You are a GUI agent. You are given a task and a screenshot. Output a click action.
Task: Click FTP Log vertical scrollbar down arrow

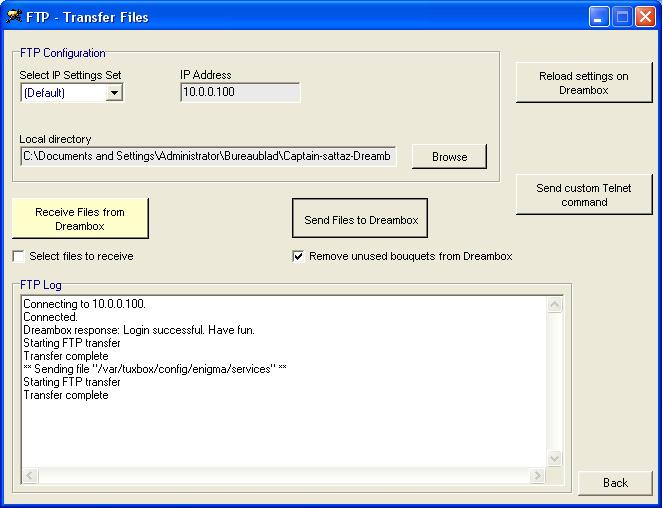tap(555, 459)
